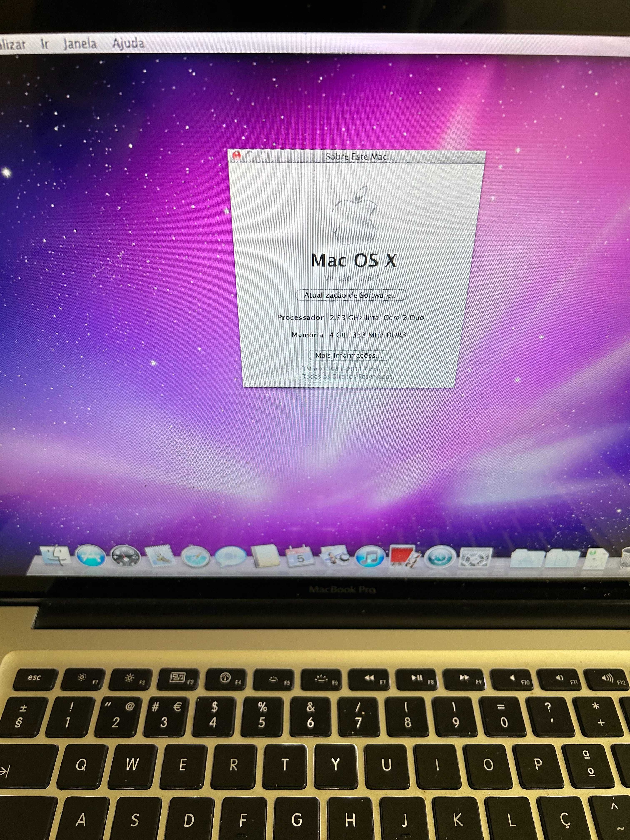Screen dimensions: 630x840
Task: Launch the App Store from the Dock
Action: (x=91, y=556)
